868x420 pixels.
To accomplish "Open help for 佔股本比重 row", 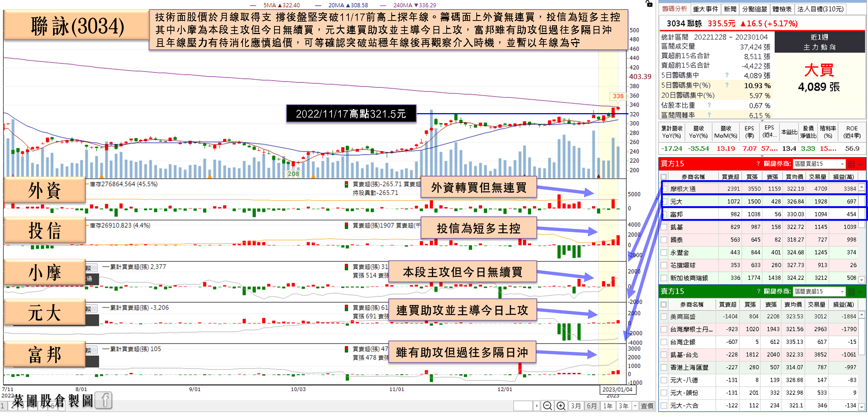I will 709,105.
